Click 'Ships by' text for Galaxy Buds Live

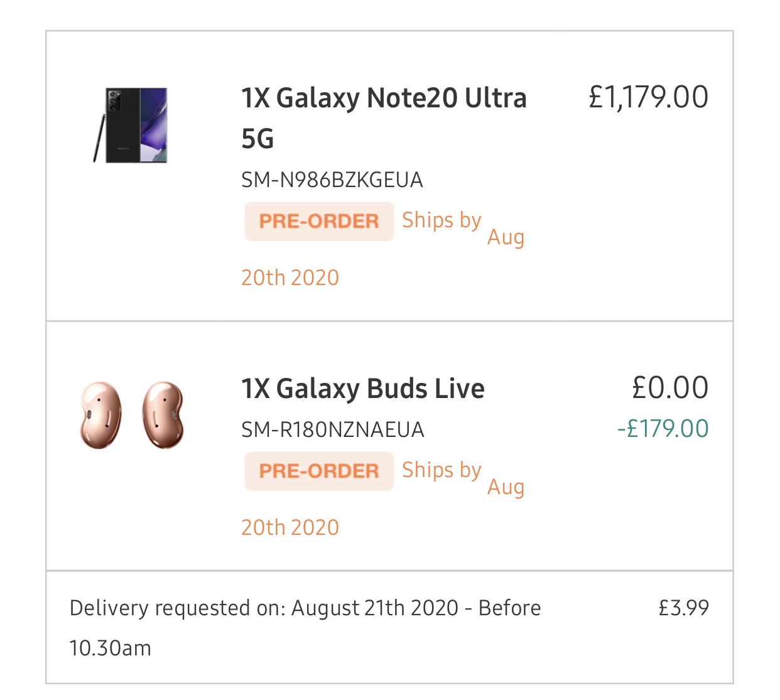[441, 470]
